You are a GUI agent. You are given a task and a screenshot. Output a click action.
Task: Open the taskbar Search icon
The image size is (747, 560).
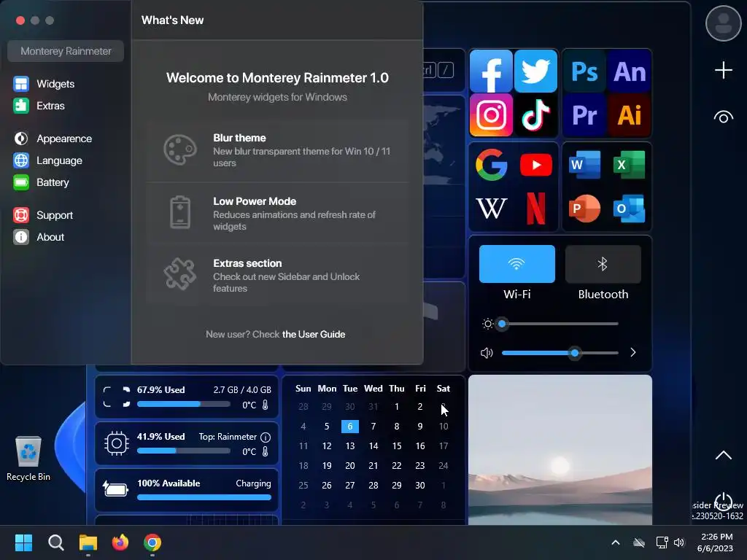(55, 542)
